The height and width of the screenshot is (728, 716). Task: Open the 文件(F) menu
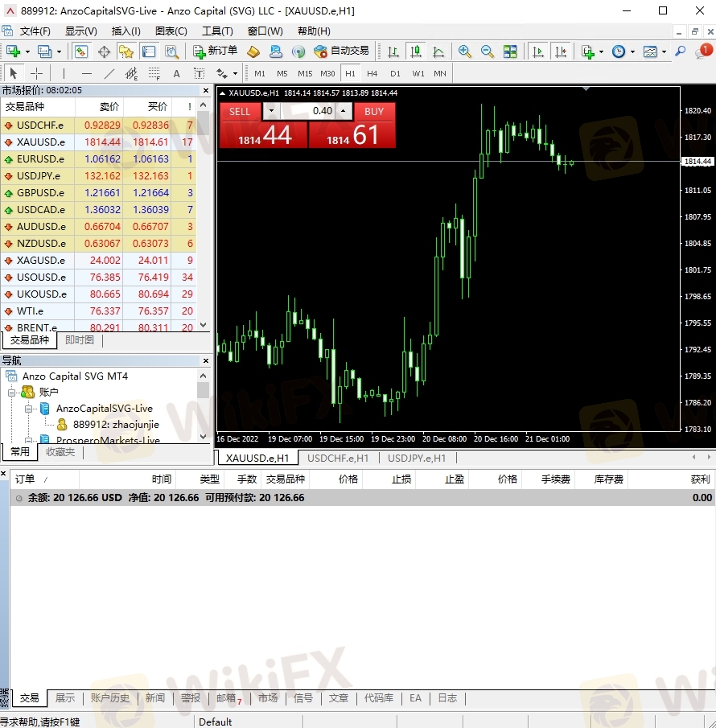[35, 31]
